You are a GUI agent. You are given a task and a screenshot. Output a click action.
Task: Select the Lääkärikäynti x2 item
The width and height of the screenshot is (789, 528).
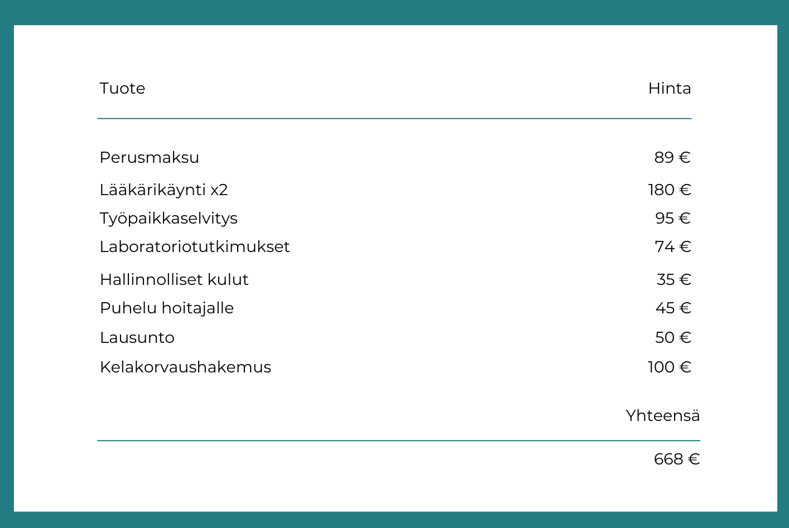[x=163, y=190]
